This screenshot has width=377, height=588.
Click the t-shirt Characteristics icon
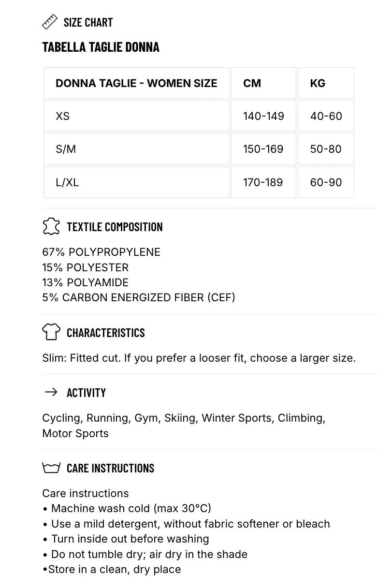coord(51,332)
